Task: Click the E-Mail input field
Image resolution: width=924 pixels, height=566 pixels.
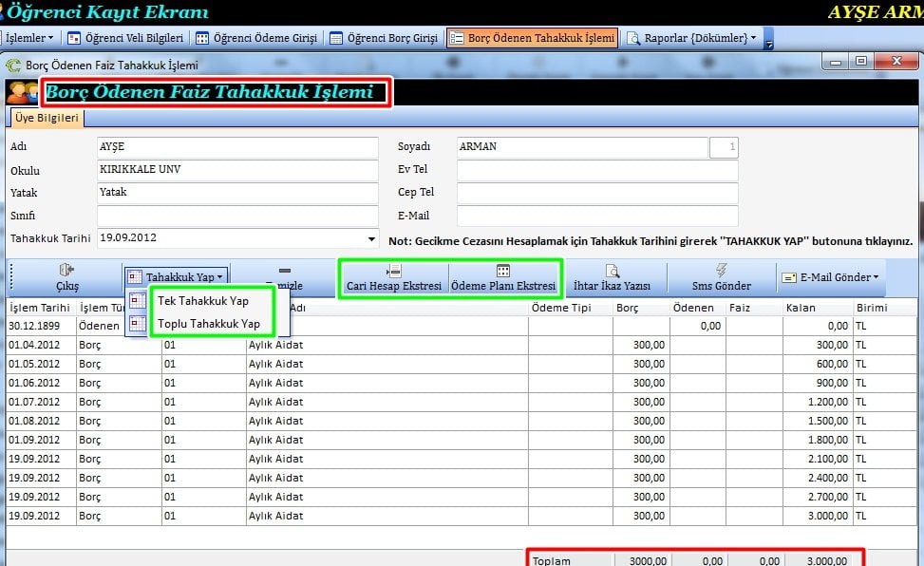Action: click(x=596, y=217)
